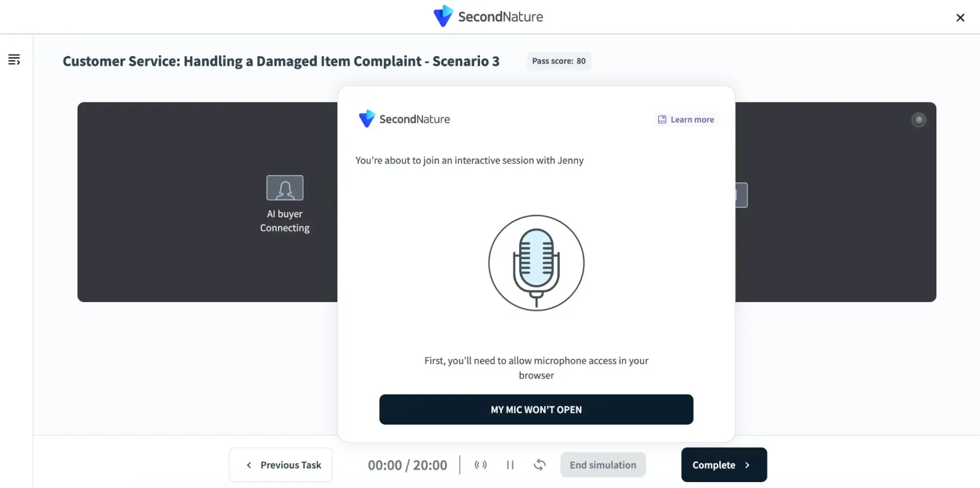Close the simulation window with X
980x488 pixels.
[x=960, y=18]
